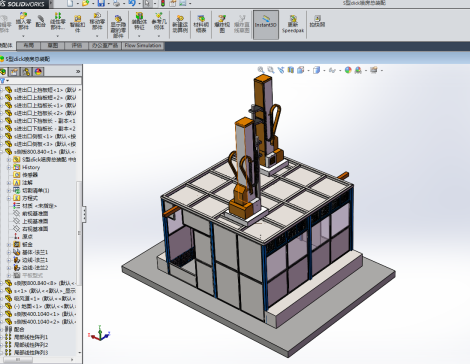Click the Save floppy-disk icon

point(101,3)
